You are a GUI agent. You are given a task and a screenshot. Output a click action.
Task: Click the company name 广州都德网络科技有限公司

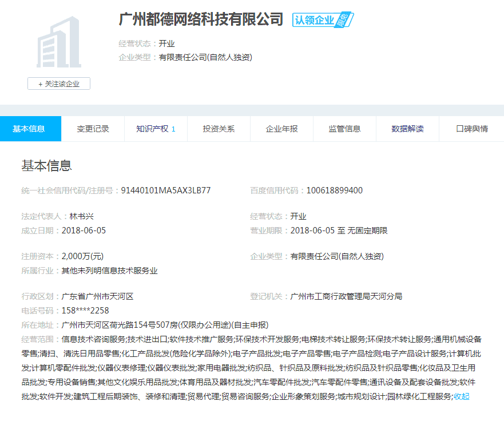coord(201,19)
